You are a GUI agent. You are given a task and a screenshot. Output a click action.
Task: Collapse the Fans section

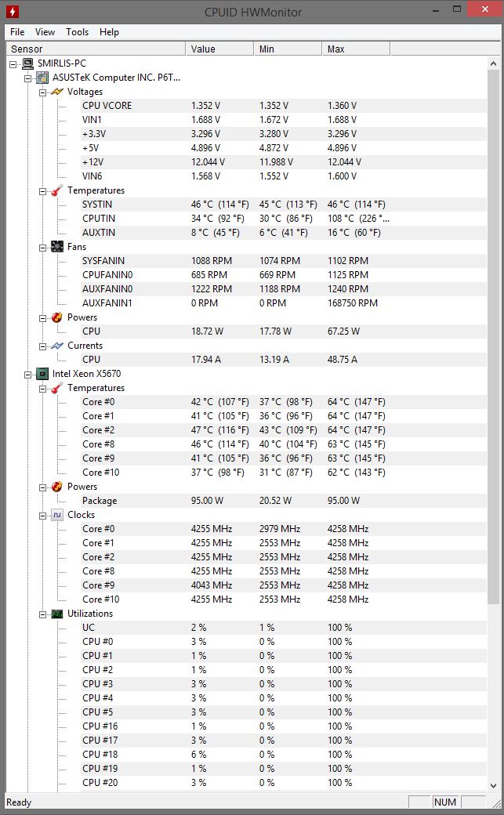point(42,248)
